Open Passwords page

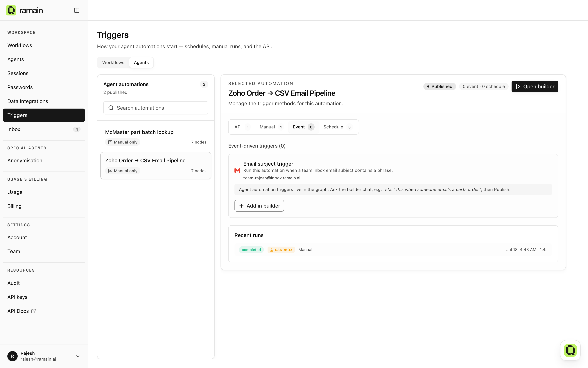(44, 87)
